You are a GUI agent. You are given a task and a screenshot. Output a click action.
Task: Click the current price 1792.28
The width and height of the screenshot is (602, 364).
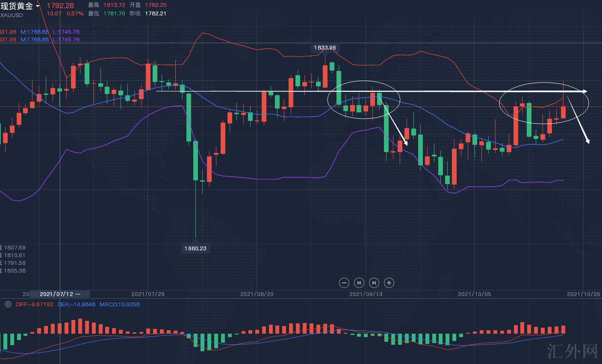coord(60,6)
